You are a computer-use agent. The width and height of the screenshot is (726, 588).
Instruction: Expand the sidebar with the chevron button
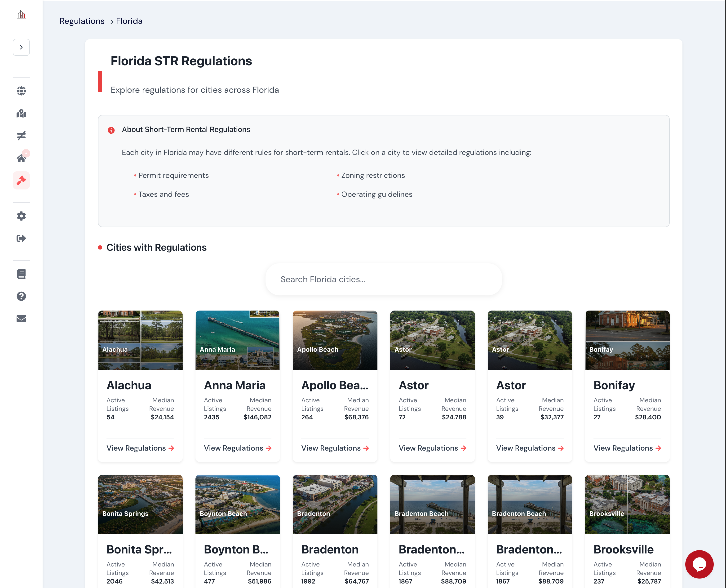pyautogui.click(x=21, y=47)
